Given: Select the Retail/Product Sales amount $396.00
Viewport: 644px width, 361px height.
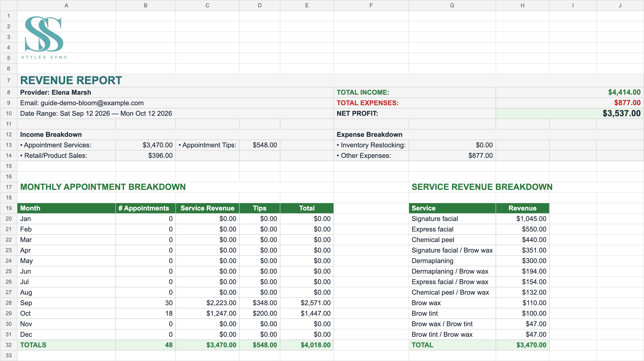Looking at the screenshot, I should [145, 156].
